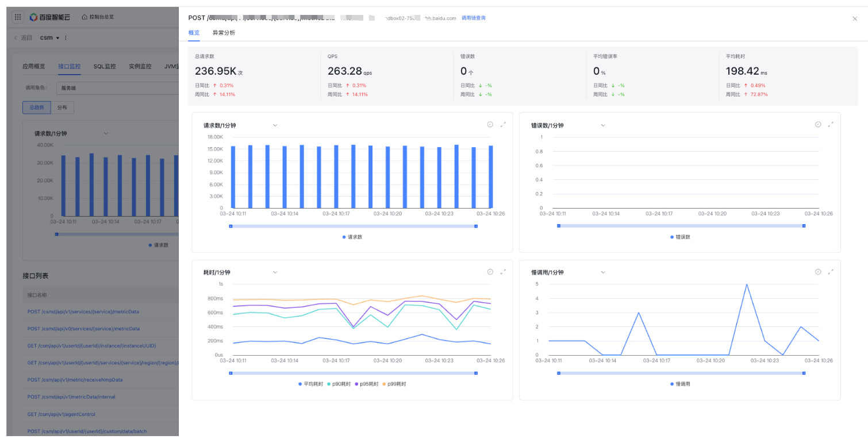This screenshot has height=443, width=868.
Task: Click the 236.95K total requests value
Action: click(x=216, y=71)
